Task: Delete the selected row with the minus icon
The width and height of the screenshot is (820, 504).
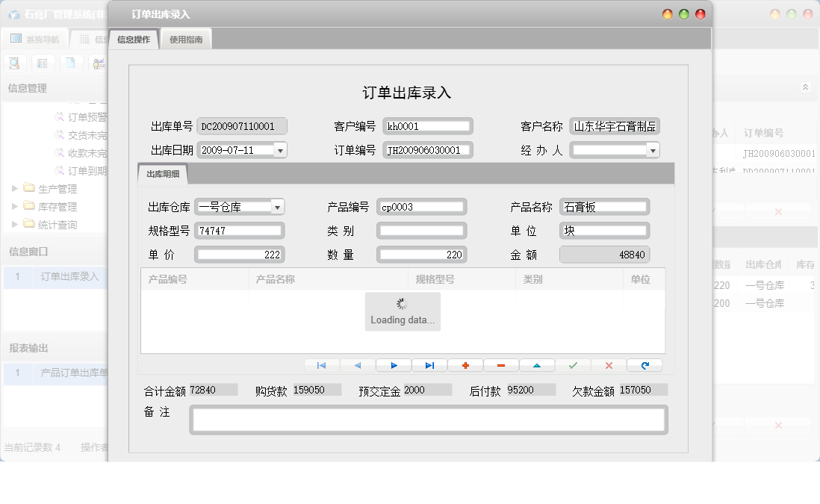Action: click(500, 365)
